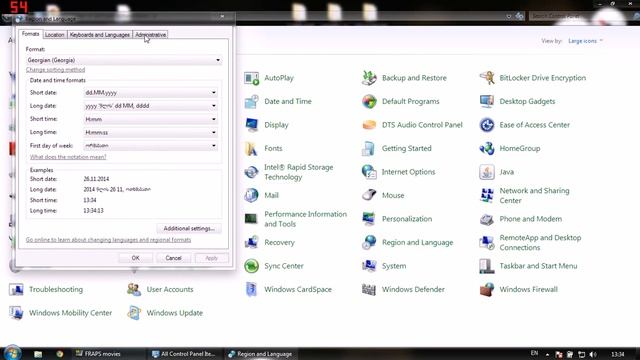Open RemoteApp and Desktop Connections icon
The width and height of the screenshot is (640, 360).
[487, 242]
